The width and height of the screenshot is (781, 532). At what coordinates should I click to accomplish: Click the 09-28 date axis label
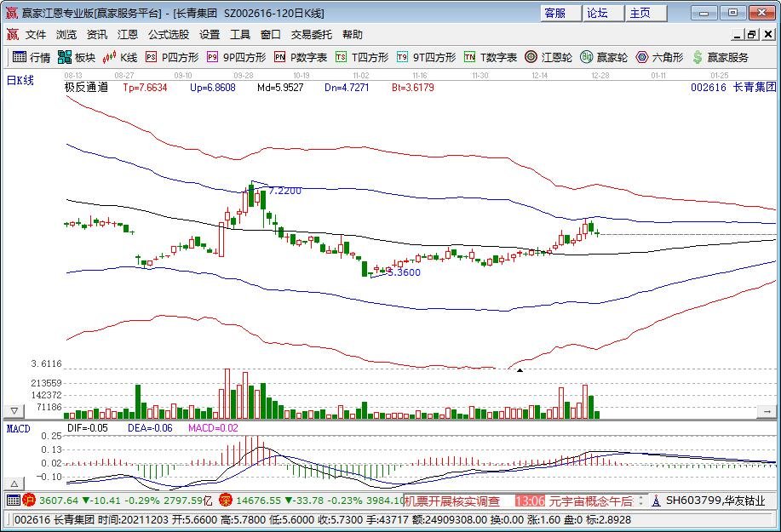pyautogui.click(x=243, y=76)
